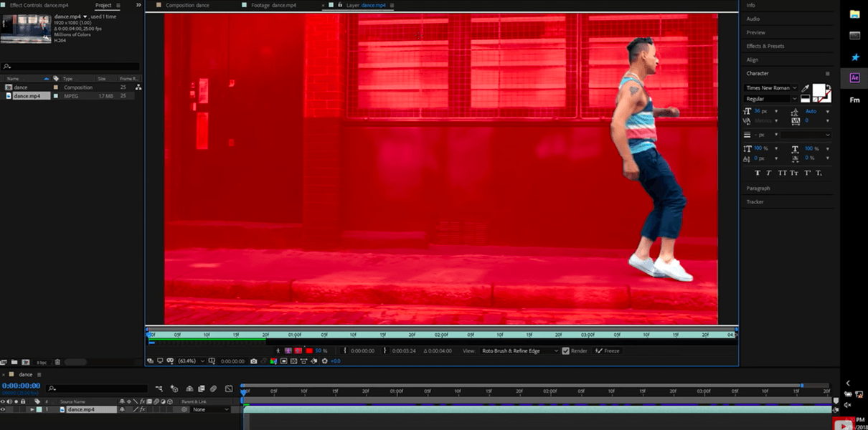Open the Roto Brush & Refine Edge view dropdown
The width and height of the screenshot is (868, 430).
pos(520,351)
